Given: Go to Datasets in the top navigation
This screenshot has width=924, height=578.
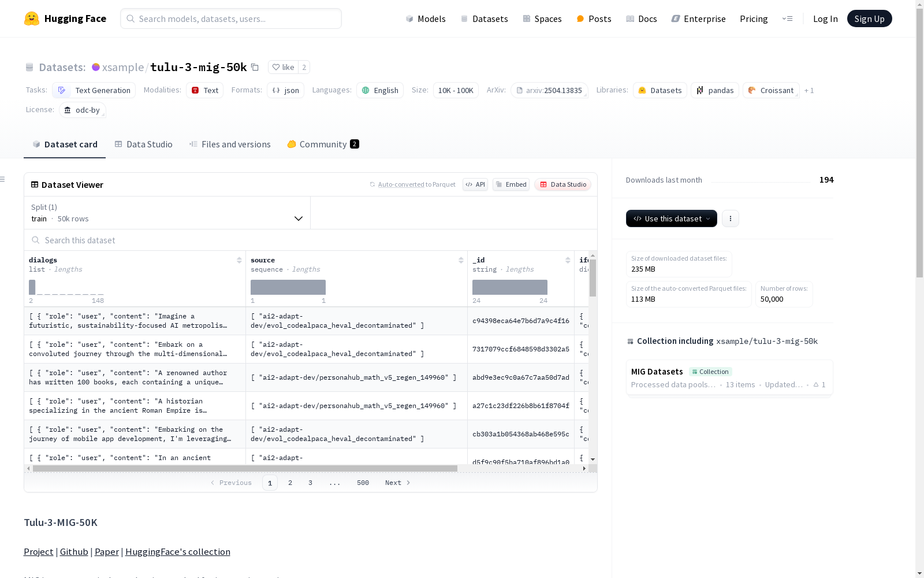Looking at the screenshot, I should (x=484, y=18).
